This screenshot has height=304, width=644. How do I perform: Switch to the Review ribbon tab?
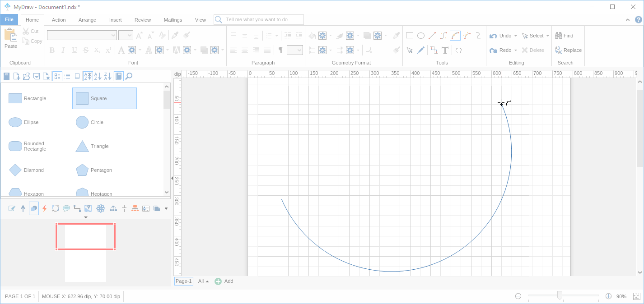[143, 20]
